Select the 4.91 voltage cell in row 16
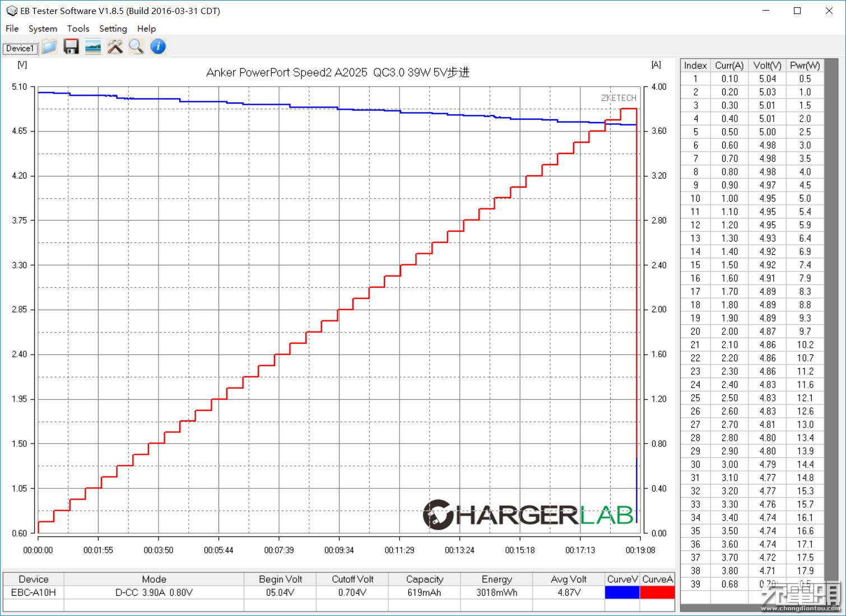 (x=767, y=278)
